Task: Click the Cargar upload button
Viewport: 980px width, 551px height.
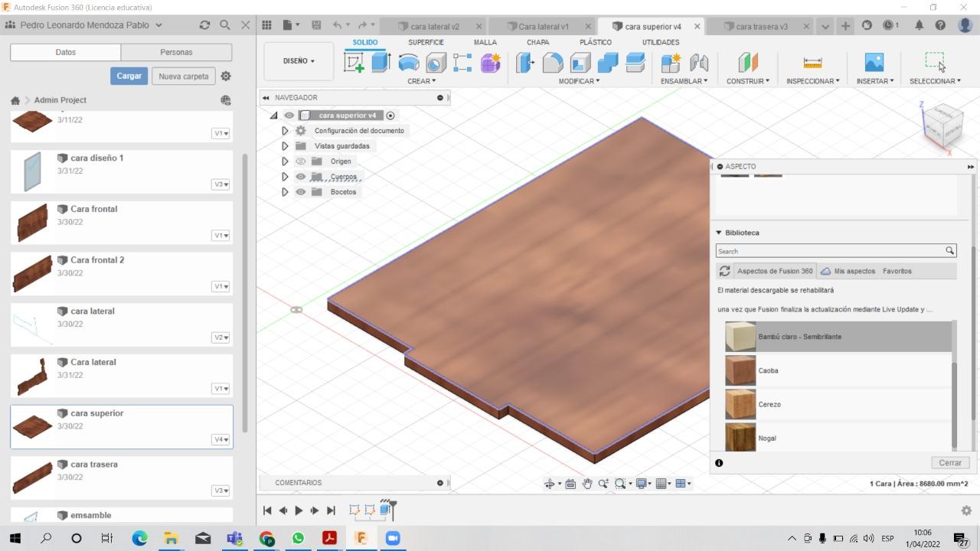Action: 129,76
